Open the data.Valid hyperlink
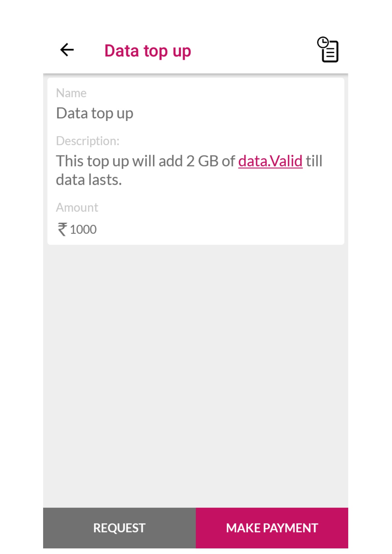 [x=270, y=161]
